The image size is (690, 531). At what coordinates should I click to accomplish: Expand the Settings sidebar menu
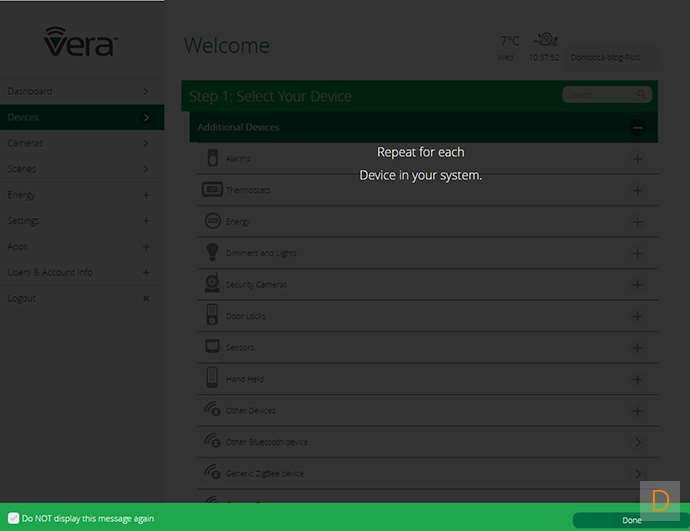point(80,221)
